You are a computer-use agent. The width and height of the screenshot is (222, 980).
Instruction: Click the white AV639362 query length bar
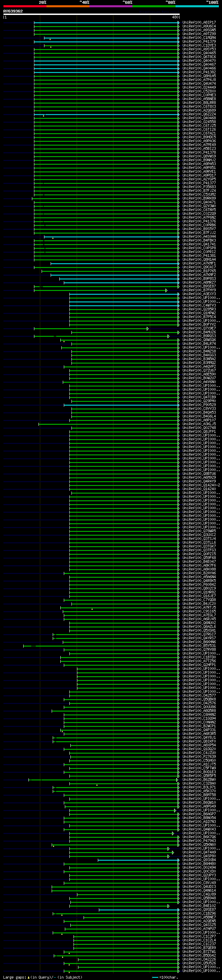[x=92, y=14]
